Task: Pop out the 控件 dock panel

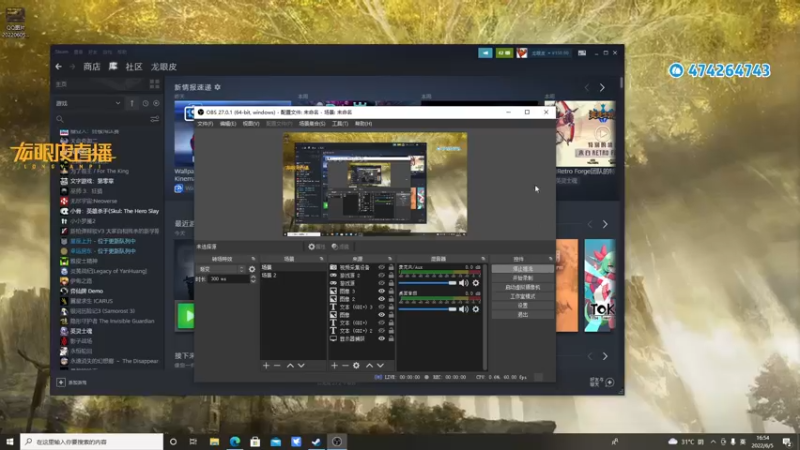Action: click(x=550, y=259)
